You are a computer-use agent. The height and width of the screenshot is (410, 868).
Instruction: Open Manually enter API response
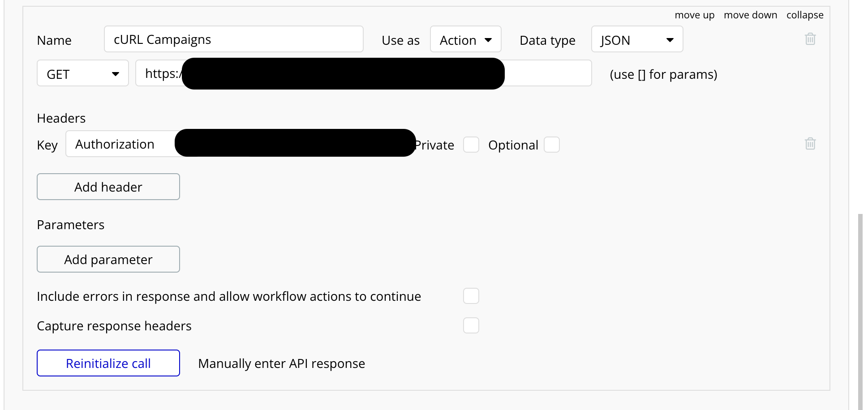(282, 363)
